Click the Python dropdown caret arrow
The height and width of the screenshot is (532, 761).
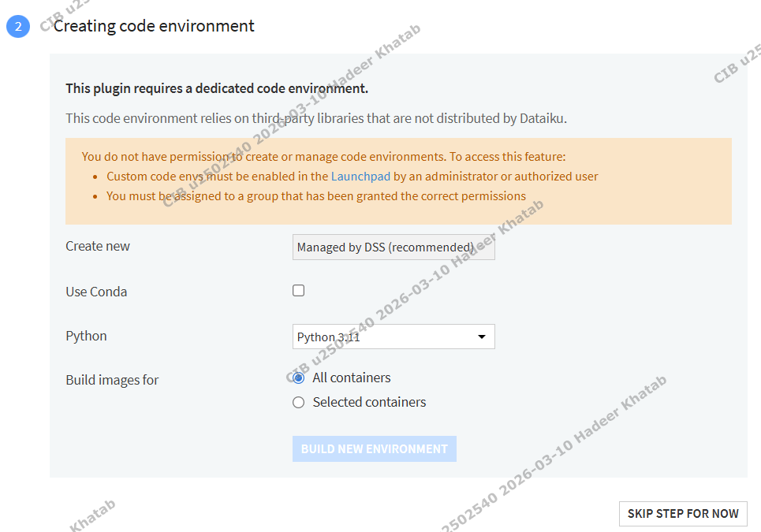[482, 337]
